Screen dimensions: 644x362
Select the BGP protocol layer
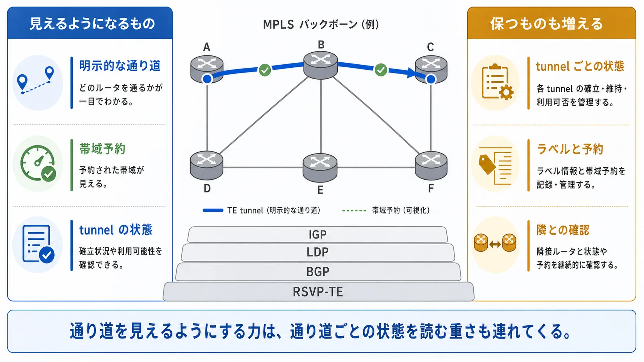(x=318, y=272)
